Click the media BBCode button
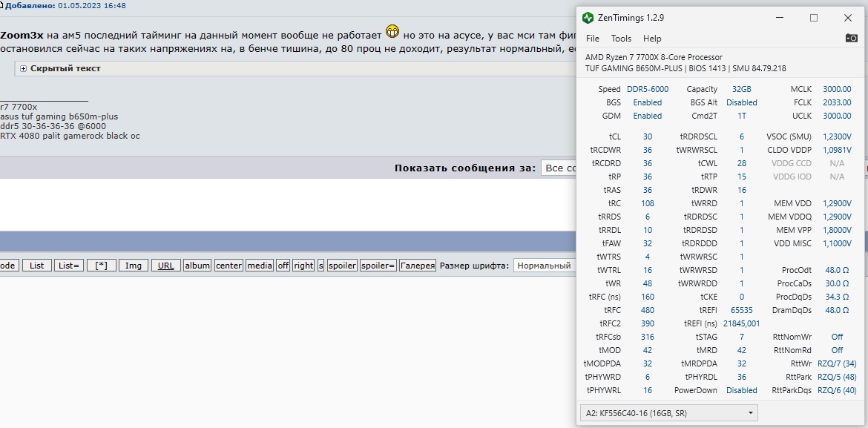Viewport: 868px width, 428px height. coord(260,266)
